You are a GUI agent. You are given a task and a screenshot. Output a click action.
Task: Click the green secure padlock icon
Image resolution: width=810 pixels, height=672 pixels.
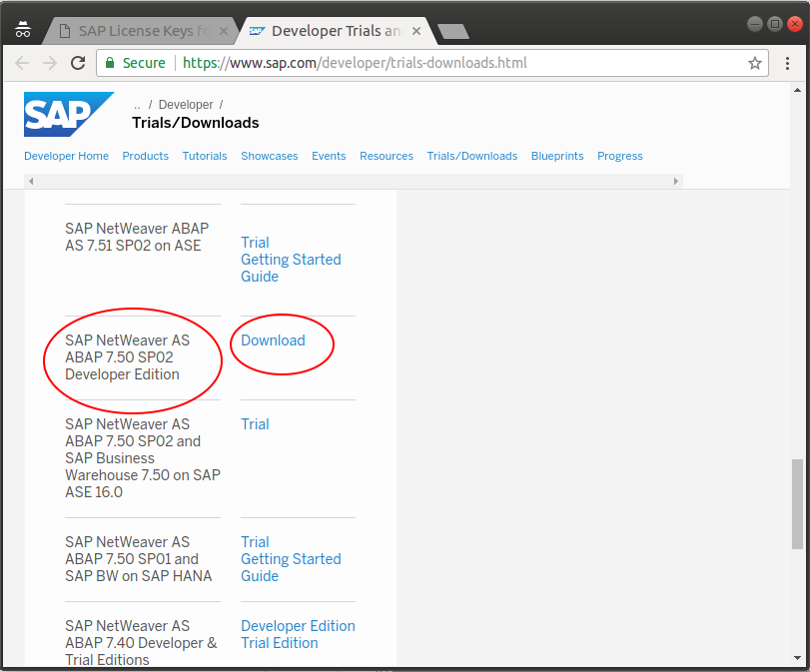[x=110, y=63]
